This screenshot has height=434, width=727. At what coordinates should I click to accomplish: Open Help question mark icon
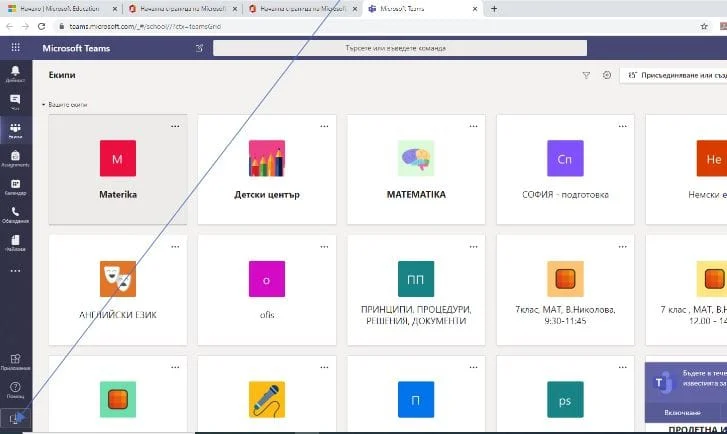[15, 390]
